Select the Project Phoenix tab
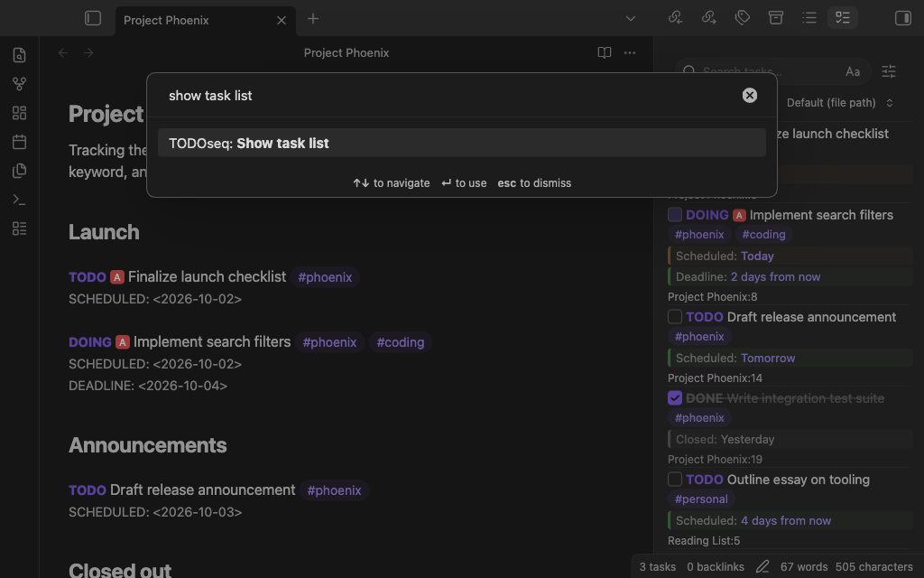The height and width of the screenshot is (578, 924). coord(206,20)
